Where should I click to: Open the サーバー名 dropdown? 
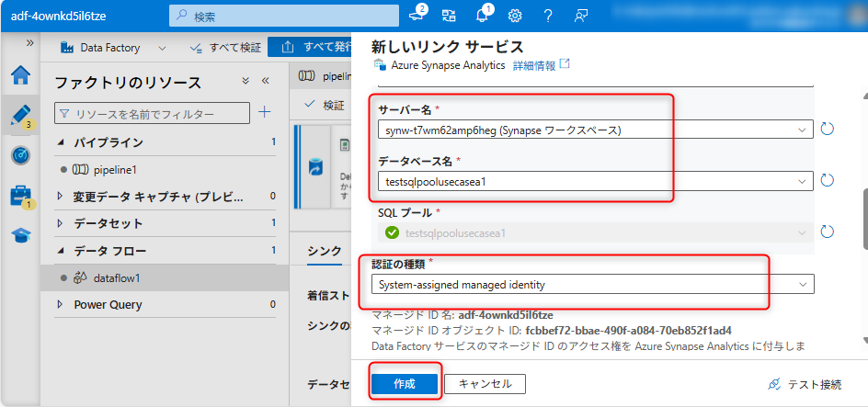[596, 130]
